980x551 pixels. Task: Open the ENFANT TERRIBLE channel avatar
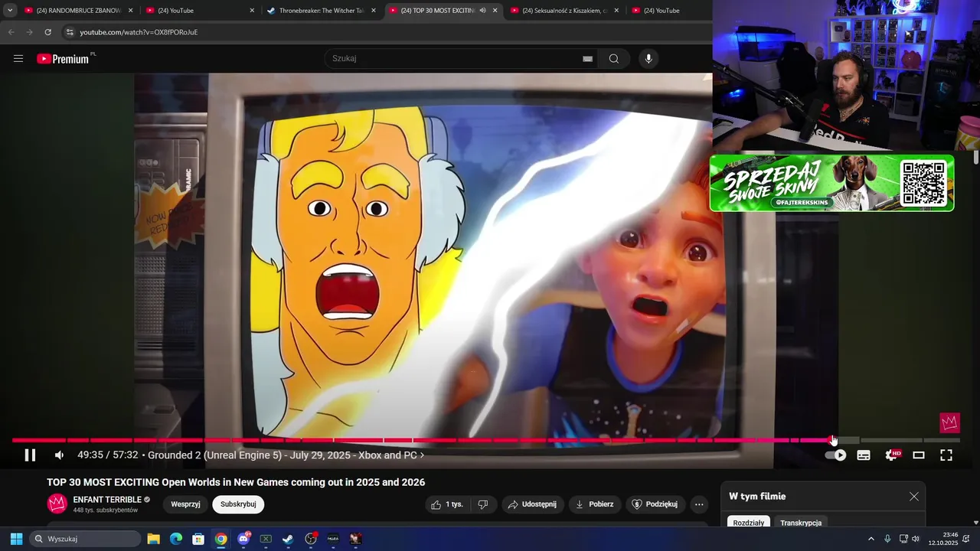pos(57,504)
